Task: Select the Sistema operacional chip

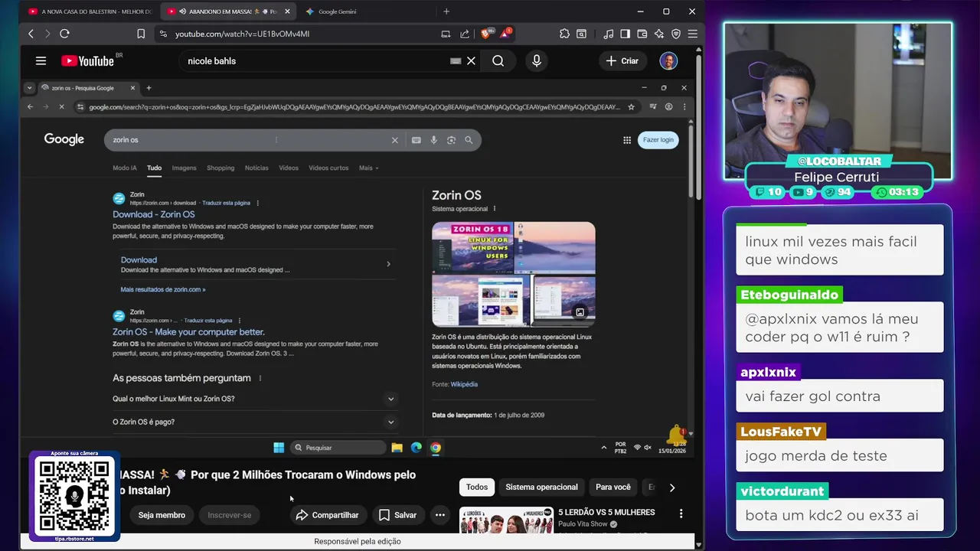Action: pyautogui.click(x=541, y=487)
